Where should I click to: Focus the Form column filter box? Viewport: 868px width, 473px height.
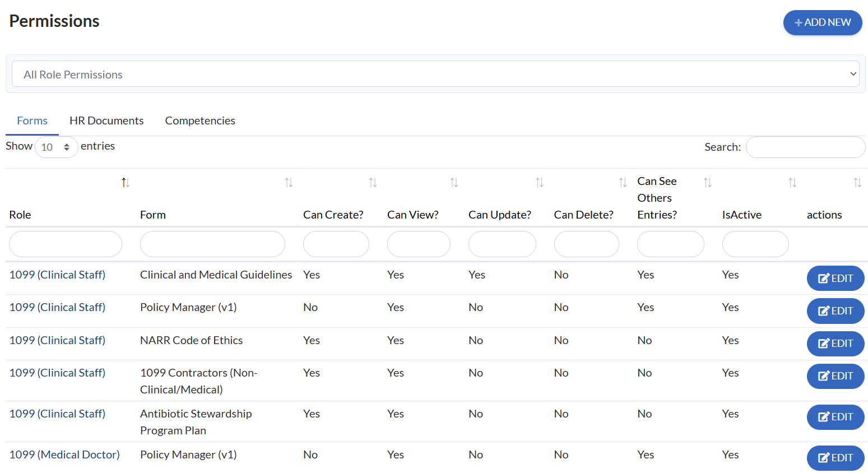(x=212, y=244)
